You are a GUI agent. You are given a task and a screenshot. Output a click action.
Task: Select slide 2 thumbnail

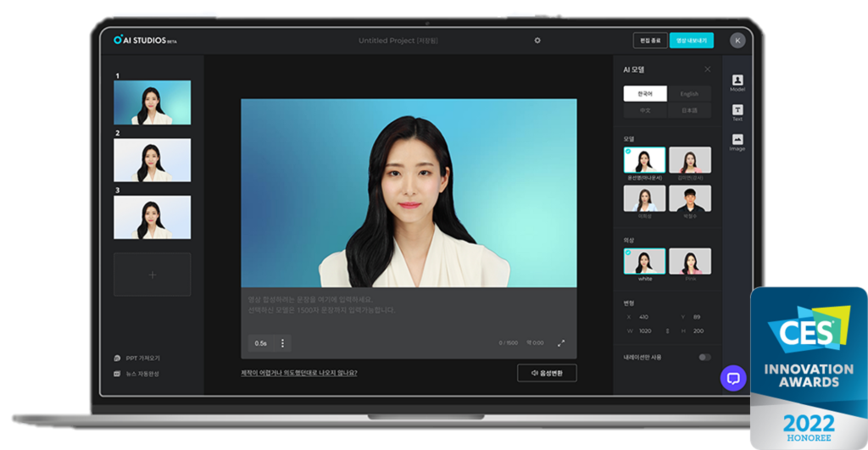point(153,160)
